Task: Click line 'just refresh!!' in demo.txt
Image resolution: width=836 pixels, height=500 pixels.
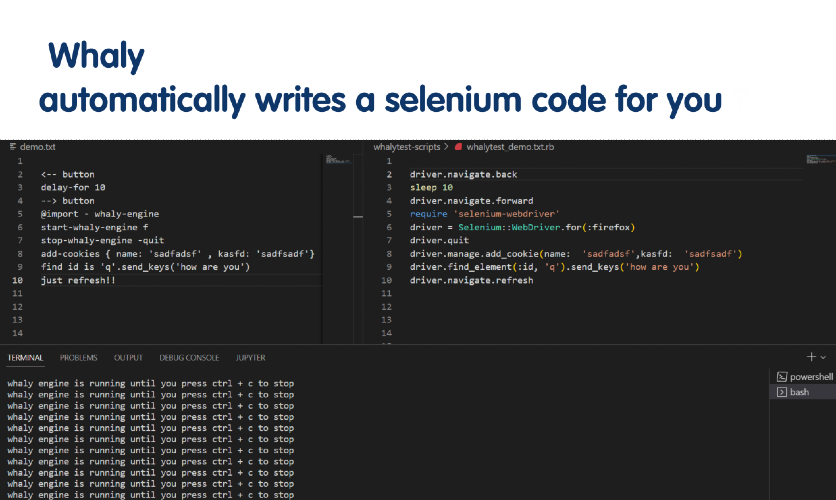Action: pos(78,280)
